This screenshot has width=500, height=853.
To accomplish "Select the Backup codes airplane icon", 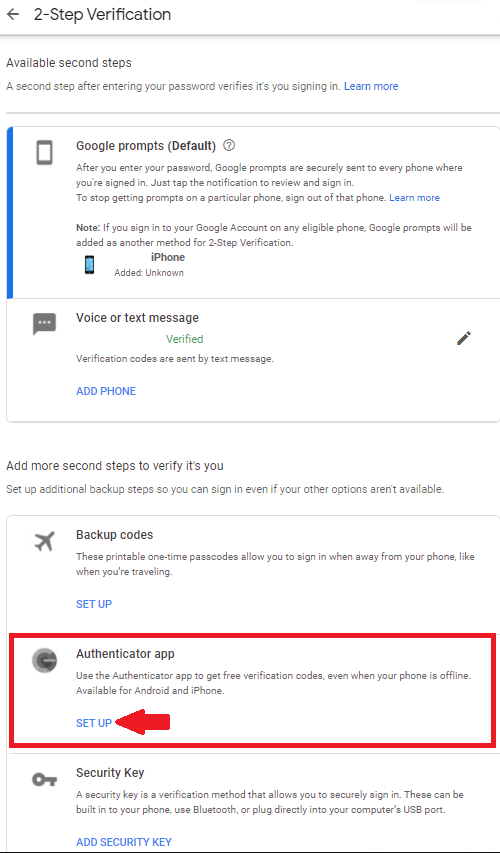I will 44,542.
